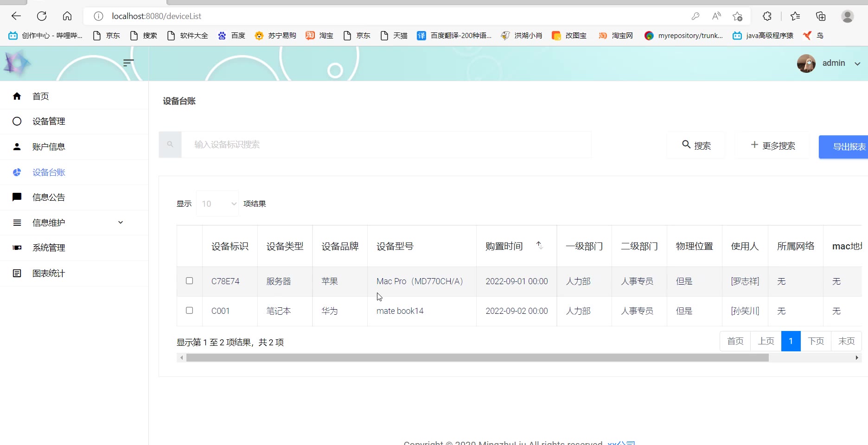Open 设备管理 in the sidebar

click(x=49, y=121)
